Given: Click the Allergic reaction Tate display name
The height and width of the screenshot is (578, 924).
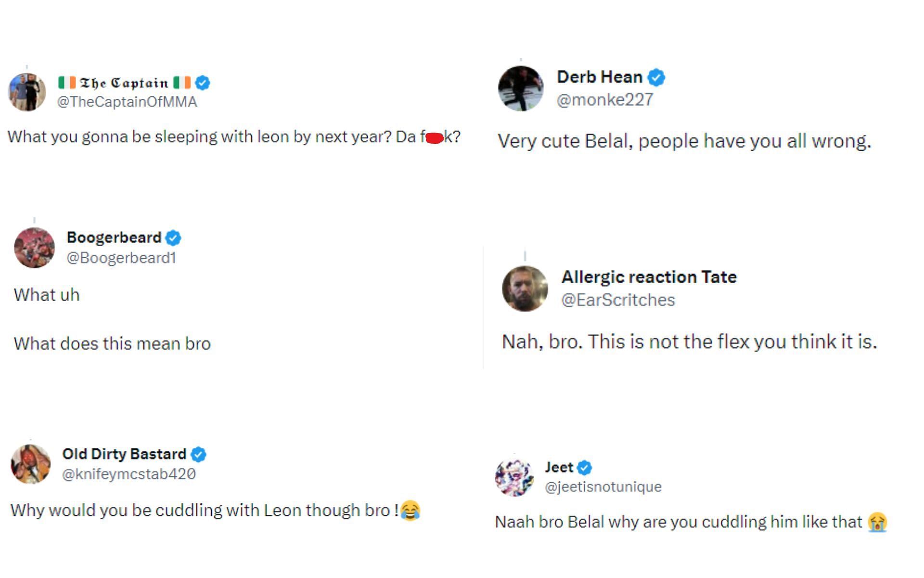Looking at the screenshot, I should 649,277.
